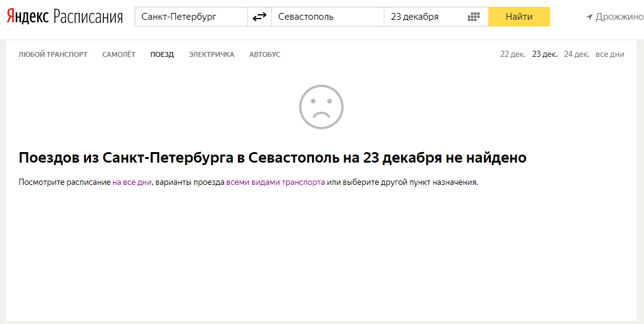Click the heading Поездов из Санкт-Петербурга не найдено
The width and height of the screenshot is (644, 324).
click(273, 158)
